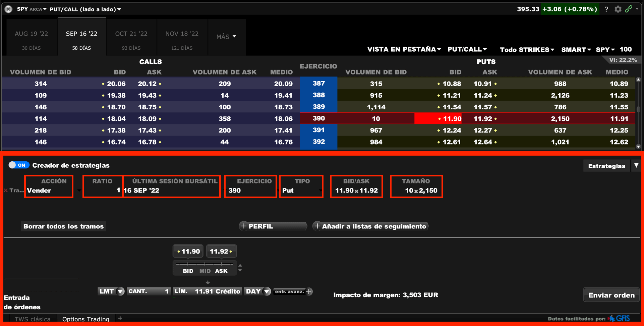Screen dimensions: 644x326
Task: Open the help question mark icon
Action: [x=606, y=9]
